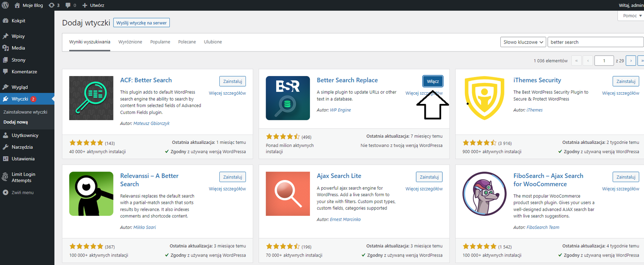Open author Mateusz Gbiorczyk link
Viewport: 644px width, 265px height.
coord(151,124)
